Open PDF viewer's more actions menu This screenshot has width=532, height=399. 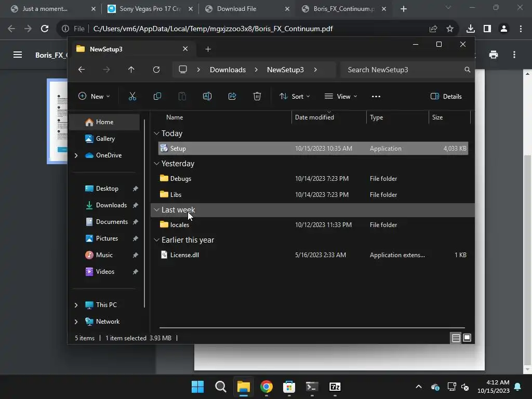click(x=514, y=55)
